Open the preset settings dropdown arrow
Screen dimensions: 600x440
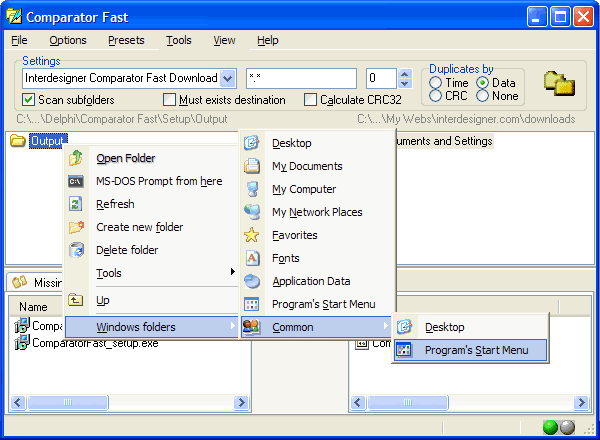click(227, 78)
